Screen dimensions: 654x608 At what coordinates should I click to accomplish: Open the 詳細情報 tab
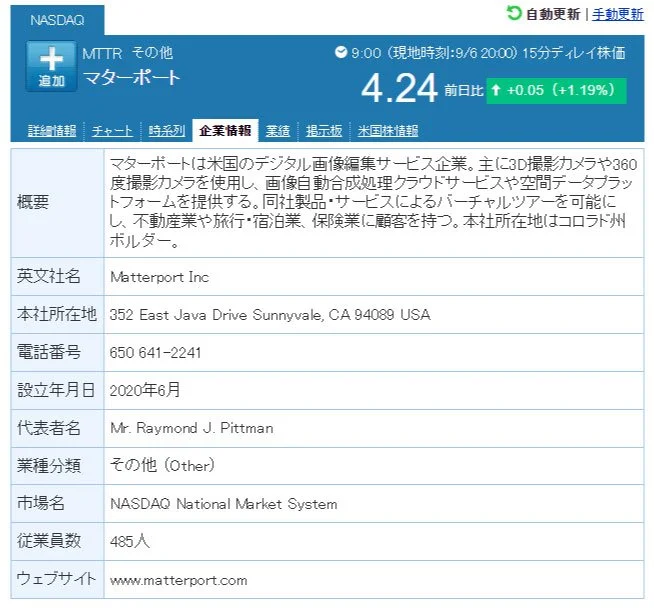click(52, 131)
